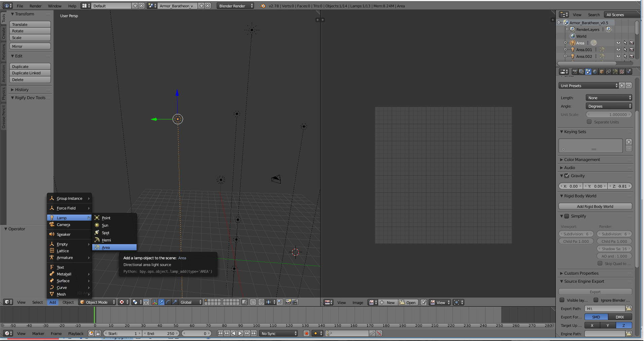The height and width of the screenshot is (341, 644).
Task: Click the OpenGL render animation clapper icon
Action: click(x=295, y=302)
